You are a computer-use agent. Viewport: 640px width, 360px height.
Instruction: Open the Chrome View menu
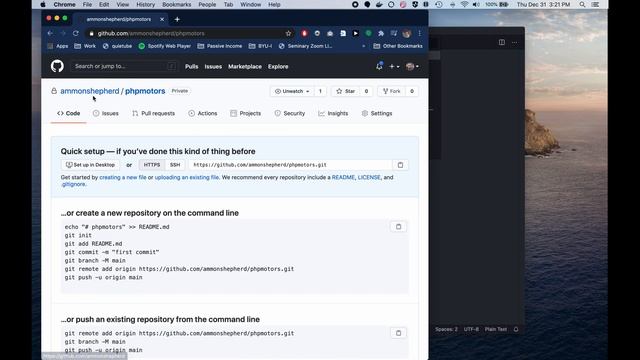(x=122, y=4)
